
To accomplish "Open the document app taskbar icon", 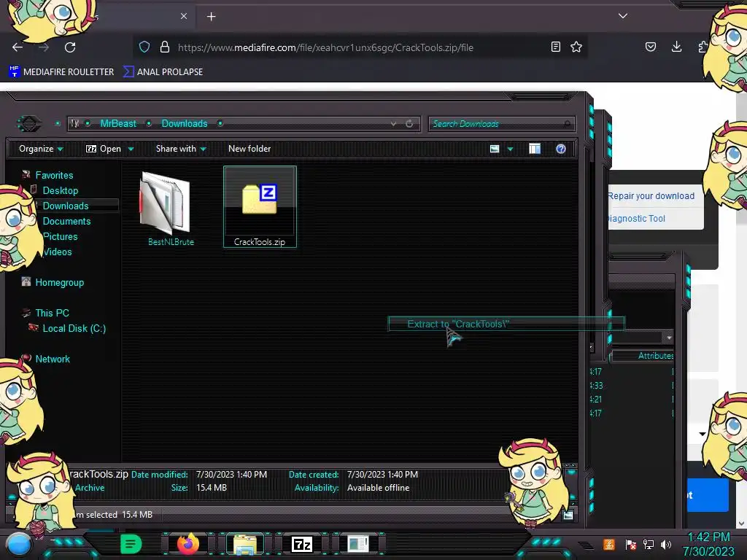I will [358, 544].
